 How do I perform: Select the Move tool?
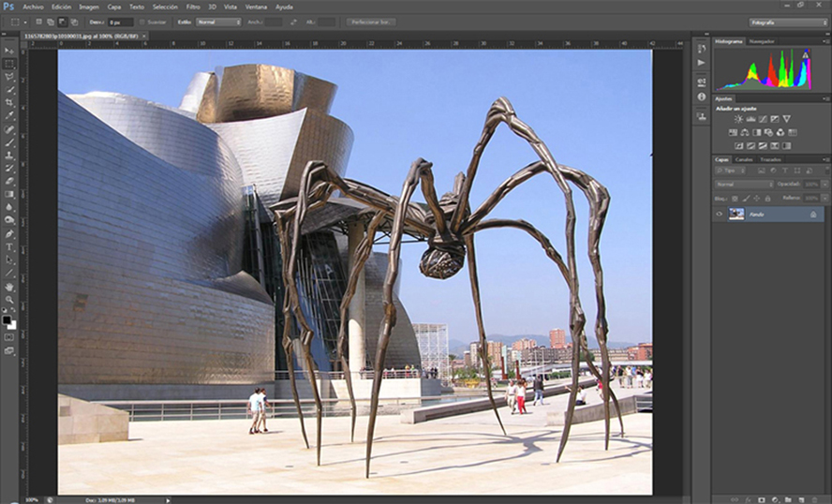coord(9,51)
